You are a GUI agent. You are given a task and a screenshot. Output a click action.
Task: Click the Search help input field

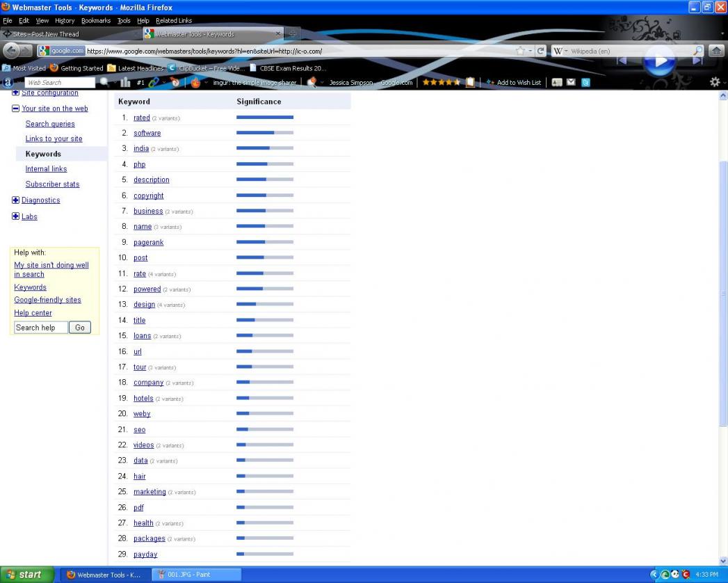(x=41, y=328)
